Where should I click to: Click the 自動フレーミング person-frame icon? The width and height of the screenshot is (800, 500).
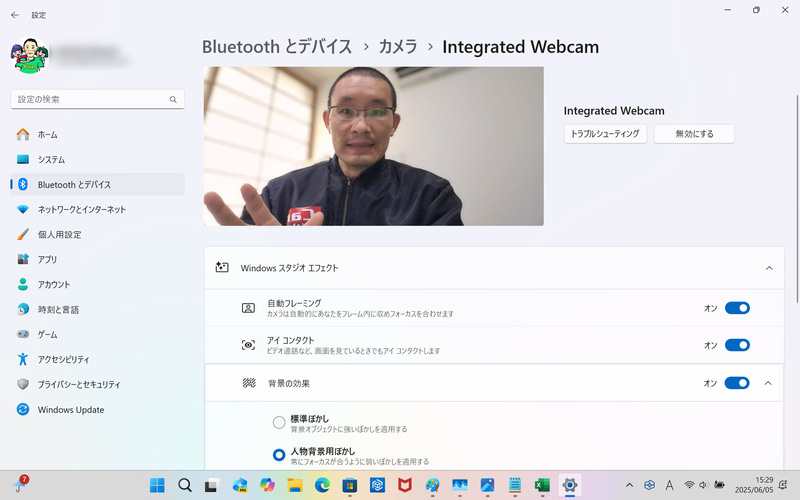pos(248,308)
